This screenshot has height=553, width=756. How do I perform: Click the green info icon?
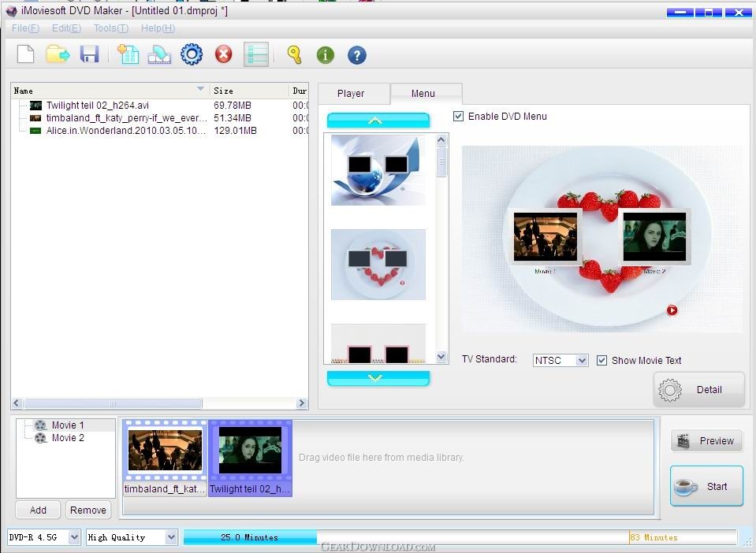(x=325, y=55)
